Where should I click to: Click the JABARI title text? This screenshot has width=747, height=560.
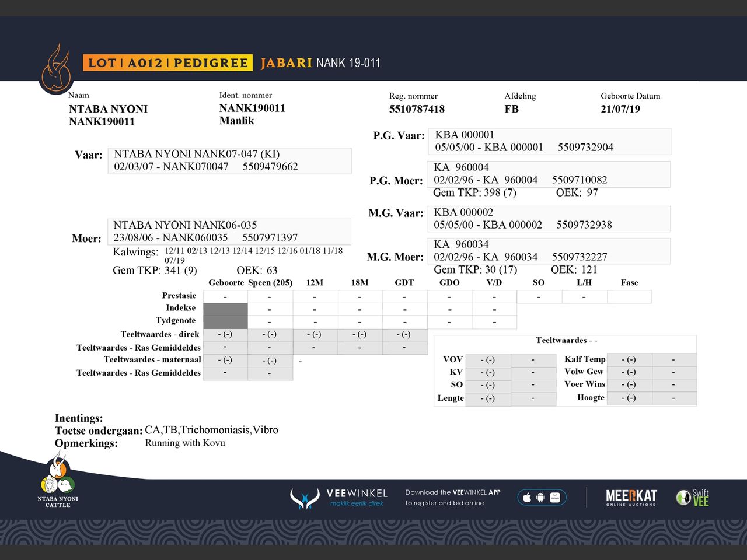pos(287,63)
